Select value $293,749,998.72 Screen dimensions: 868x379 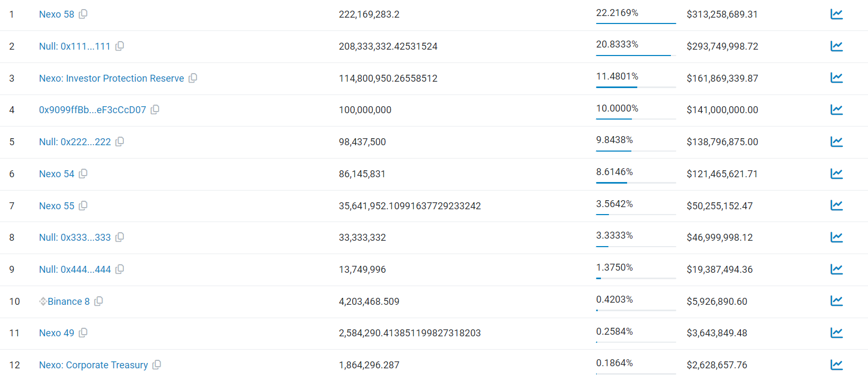click(722, 46)
